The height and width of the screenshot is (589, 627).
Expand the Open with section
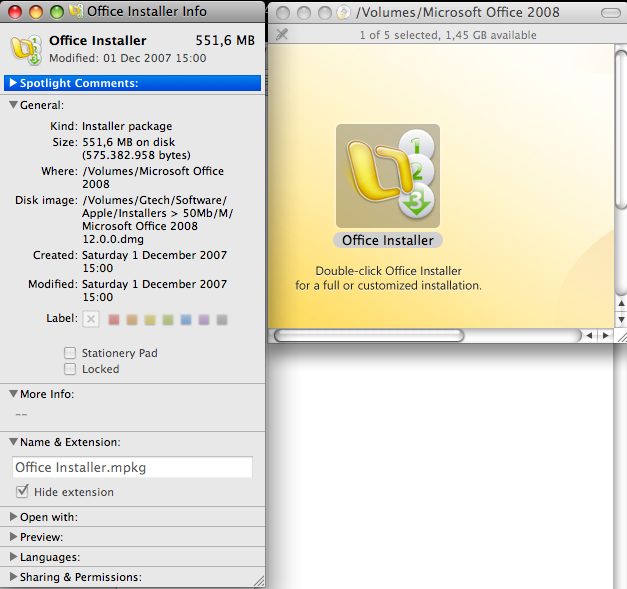coord(13,517)
